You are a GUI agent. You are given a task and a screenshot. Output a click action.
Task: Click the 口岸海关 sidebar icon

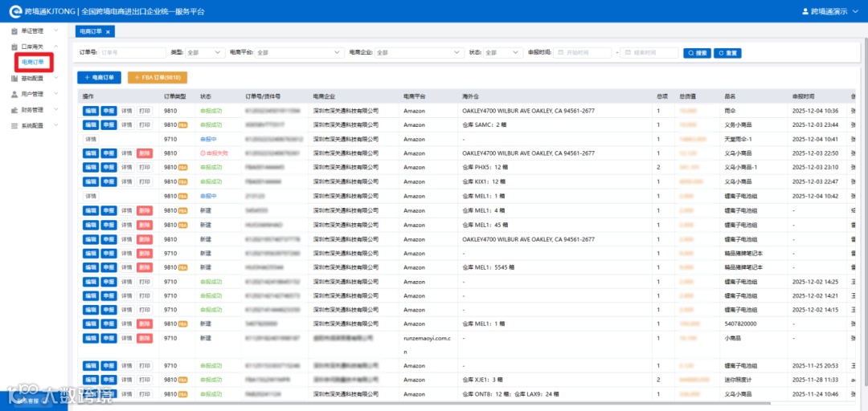pos(15,47)
